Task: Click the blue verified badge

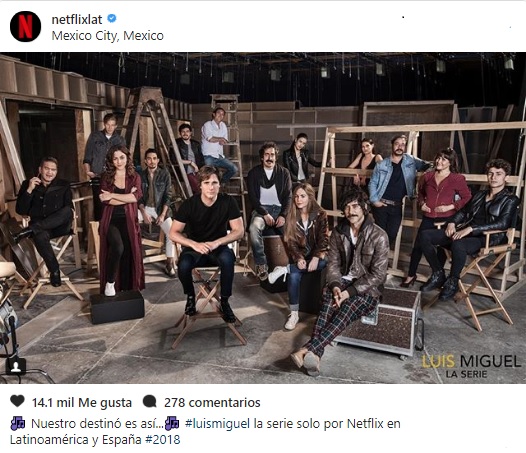Action: click(111, 18)
